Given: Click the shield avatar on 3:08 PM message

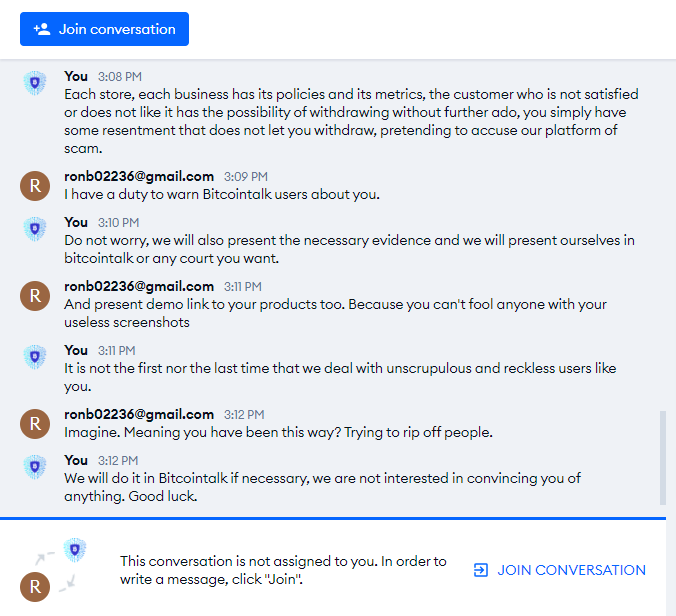Looking at the screenshot, I should click(x=35, y=83).
